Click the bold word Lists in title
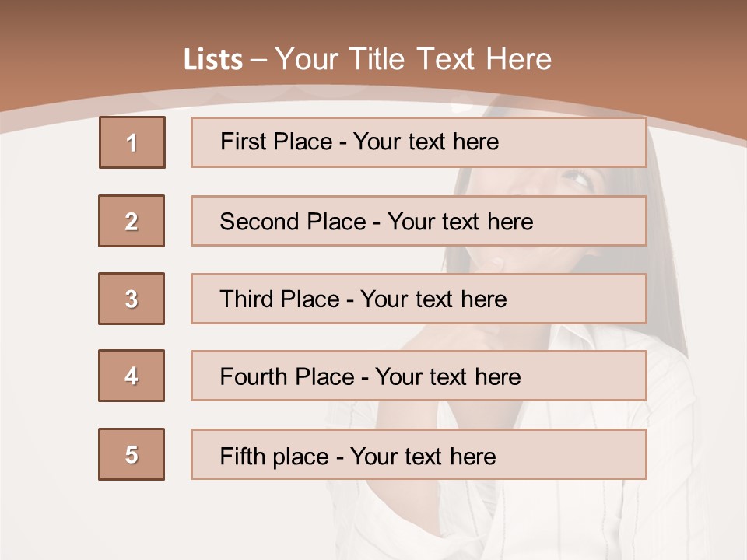 [213, 60]
